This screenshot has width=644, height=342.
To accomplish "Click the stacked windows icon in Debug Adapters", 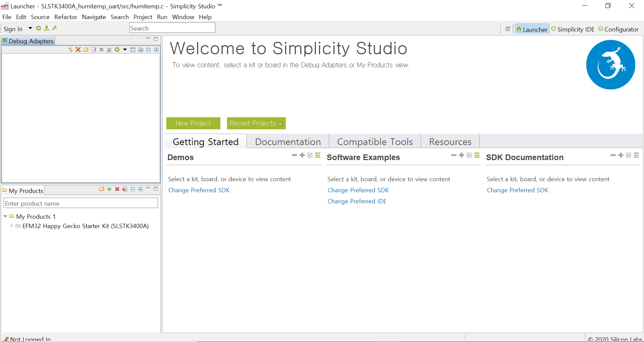I will point(141,50).
